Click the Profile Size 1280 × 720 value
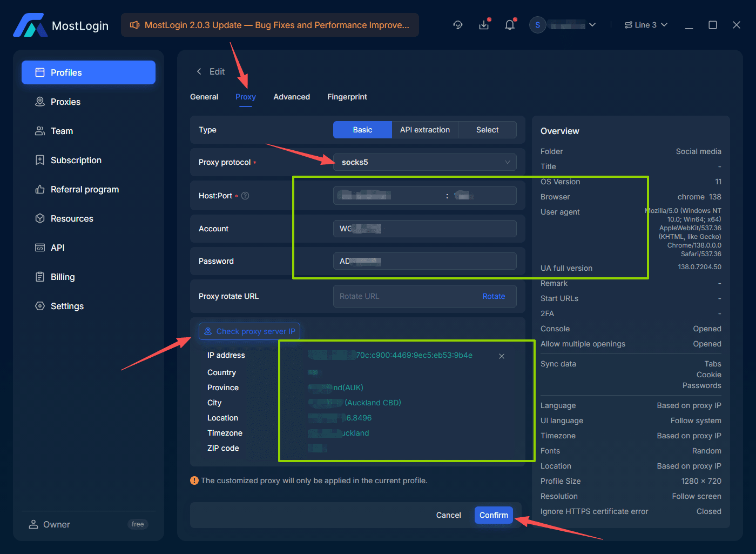The image size is (756, 554). pos(701,481)
